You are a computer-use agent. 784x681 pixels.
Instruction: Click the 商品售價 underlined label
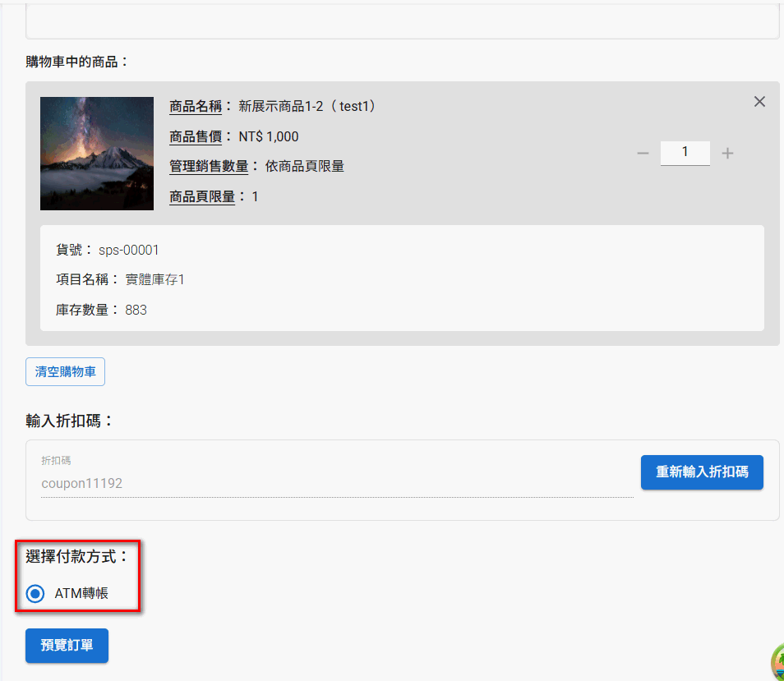pos(196,136)
